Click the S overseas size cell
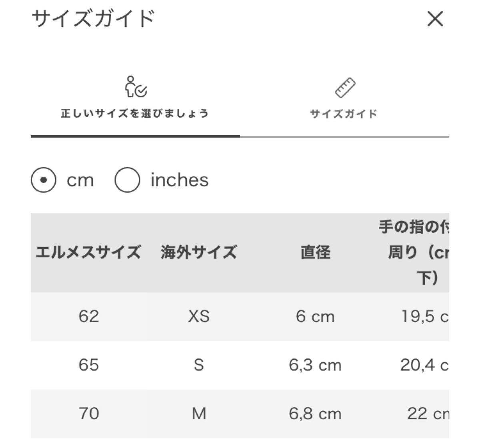480x448 pixels. tap(199, 365)
